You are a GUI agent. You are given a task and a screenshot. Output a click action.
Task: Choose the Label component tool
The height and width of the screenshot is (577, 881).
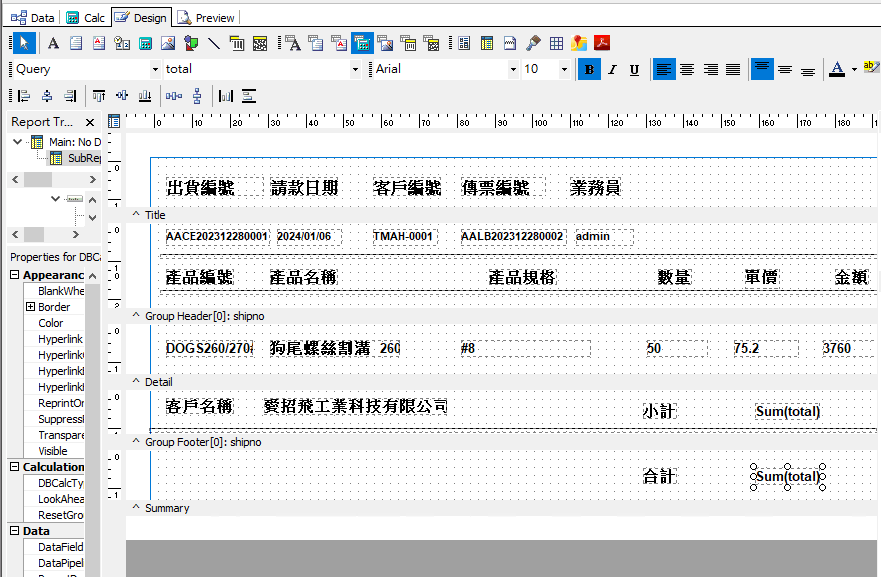coord(53,43)
